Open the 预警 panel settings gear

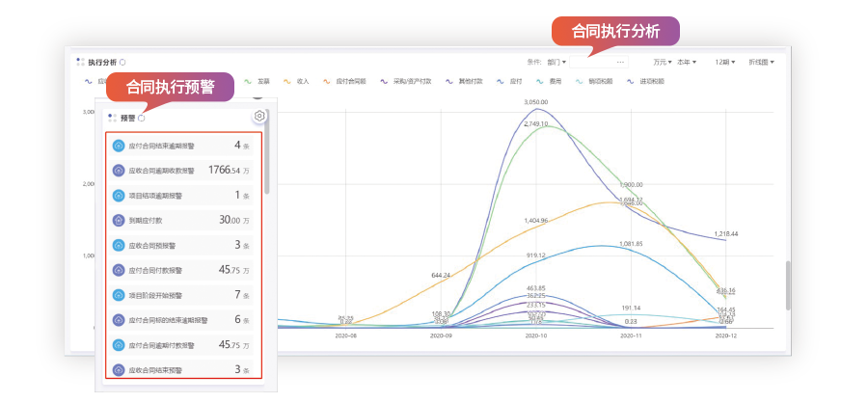259,117
